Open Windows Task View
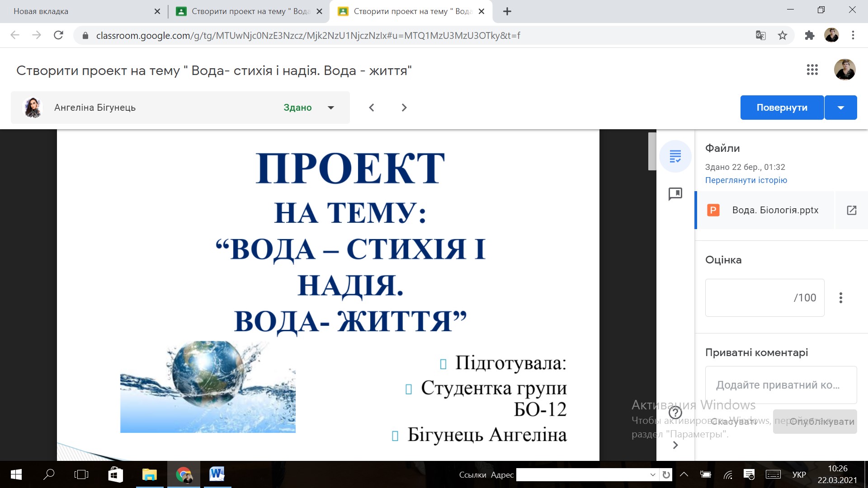 81,474
